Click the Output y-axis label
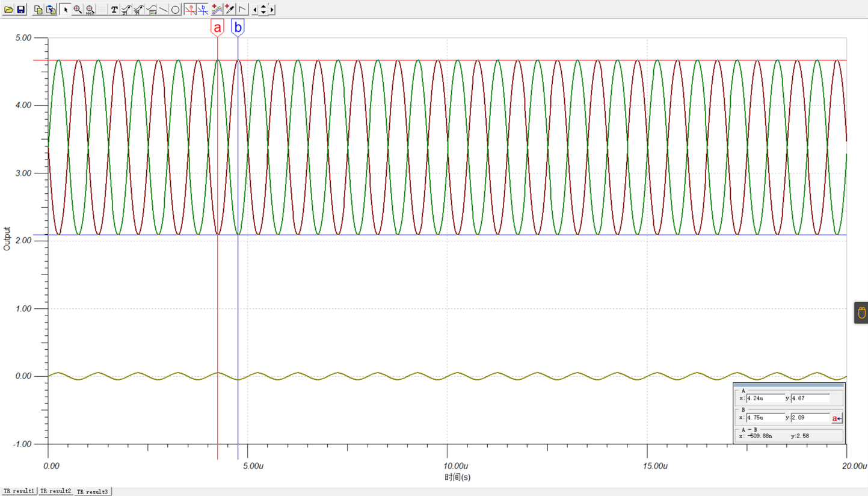Image resolution: width=868 pixels, height=496 pixels. [x=7, y=239]
